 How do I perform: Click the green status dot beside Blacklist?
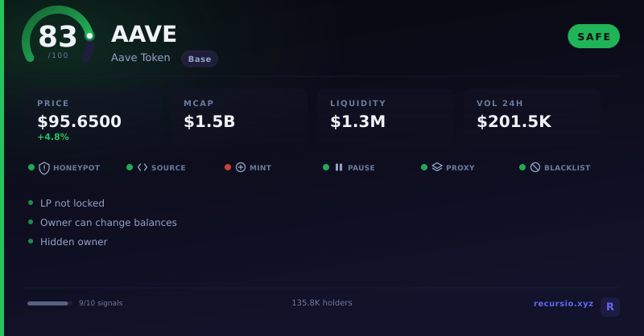pyautogui.click(x=522, y=167)
